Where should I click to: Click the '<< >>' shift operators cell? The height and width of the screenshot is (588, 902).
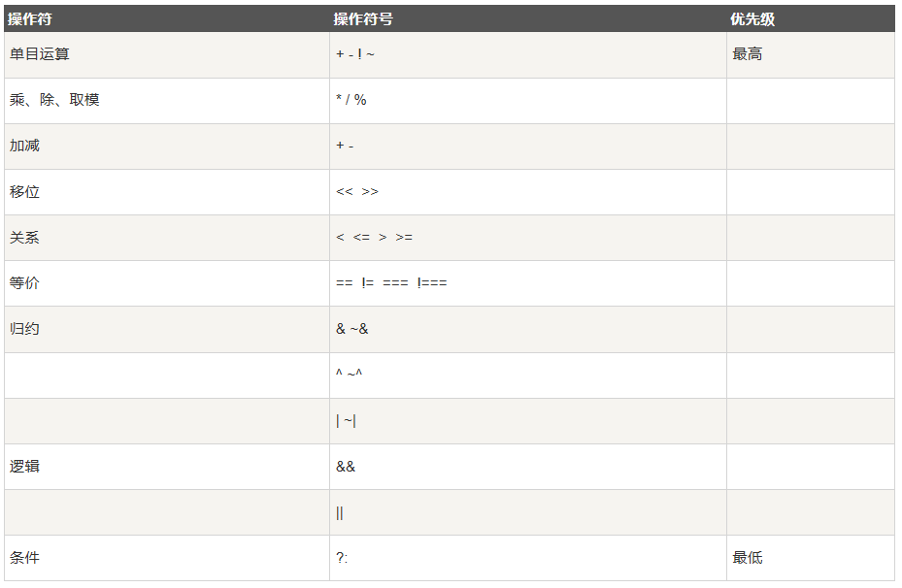pyautogui.click(x=528, y=192)
